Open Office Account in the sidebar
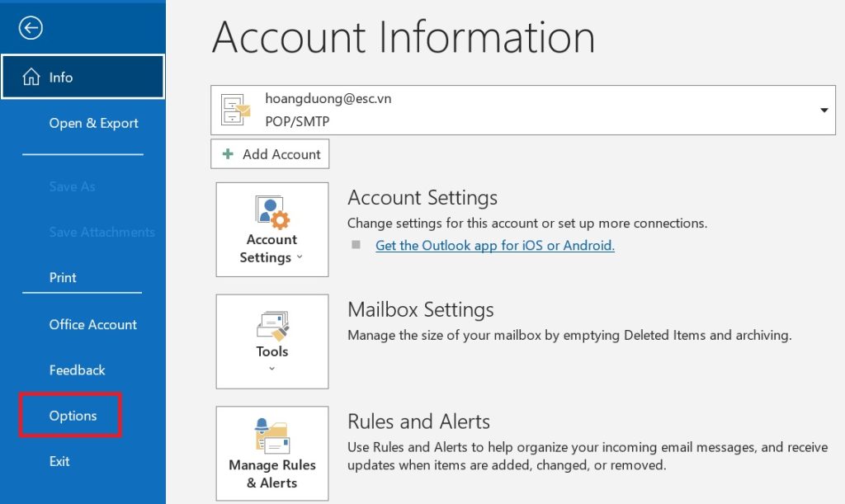 tap(93, 325)
